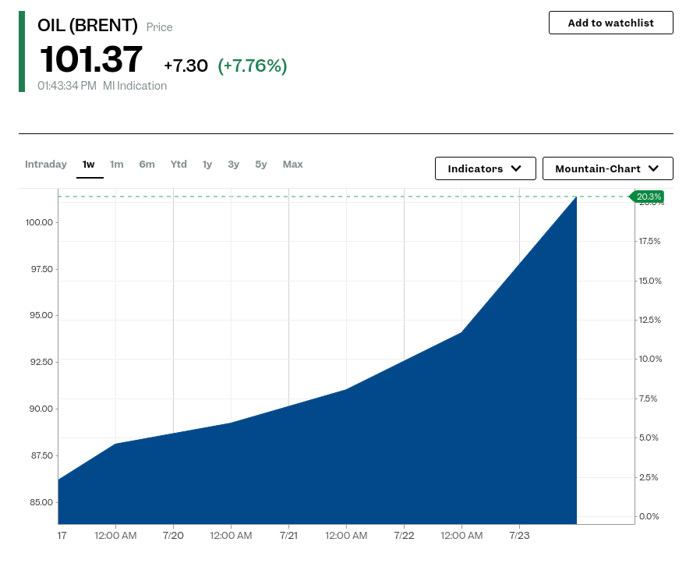This screenshot has width=700, height=588.
Task: Open the Indicators dropdown
Action: tap(486, 168)
